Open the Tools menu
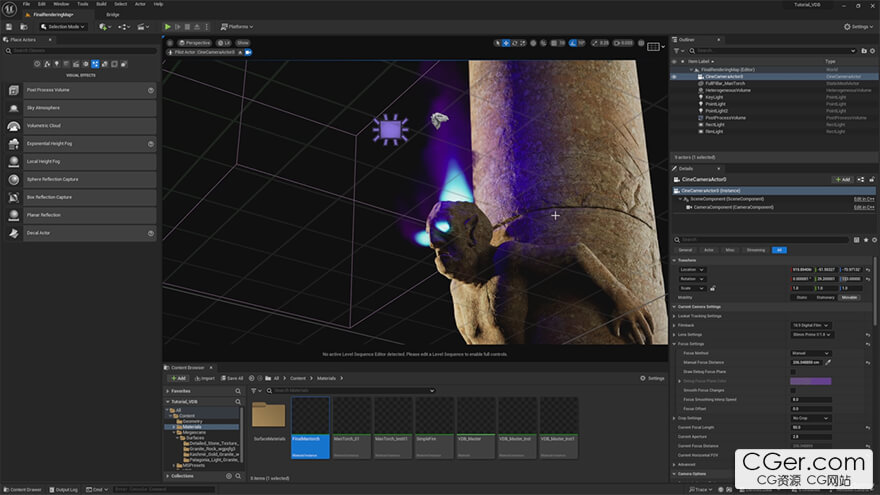Image resolution: width=880 pixels, height=495 pixels. (x=82, y=4)
